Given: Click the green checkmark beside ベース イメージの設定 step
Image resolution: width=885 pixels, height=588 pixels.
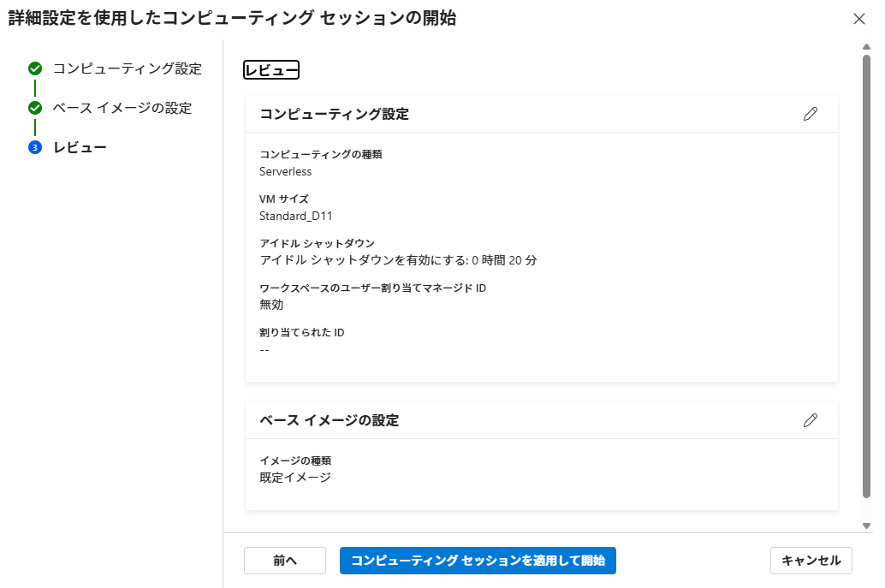Looking at the screenshot, I should click(35, 108).
